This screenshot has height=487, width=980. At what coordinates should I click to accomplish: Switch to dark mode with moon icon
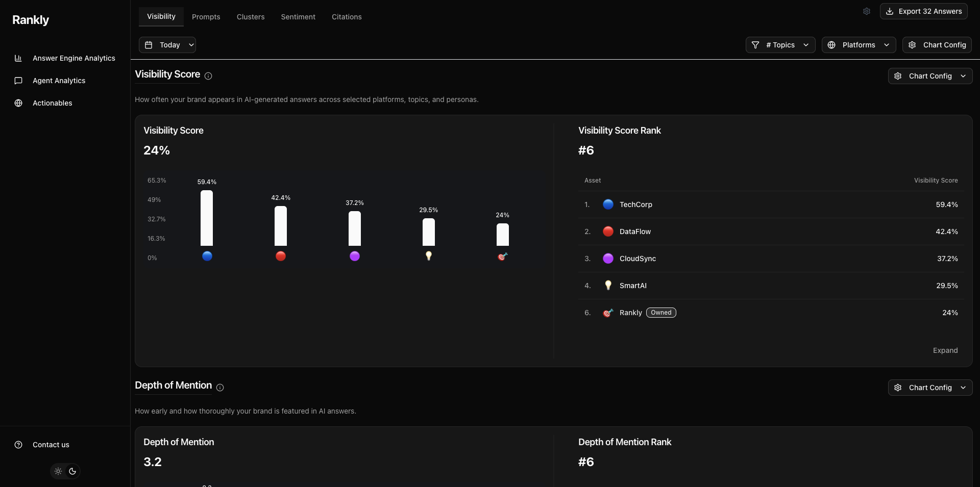[72, 471]
